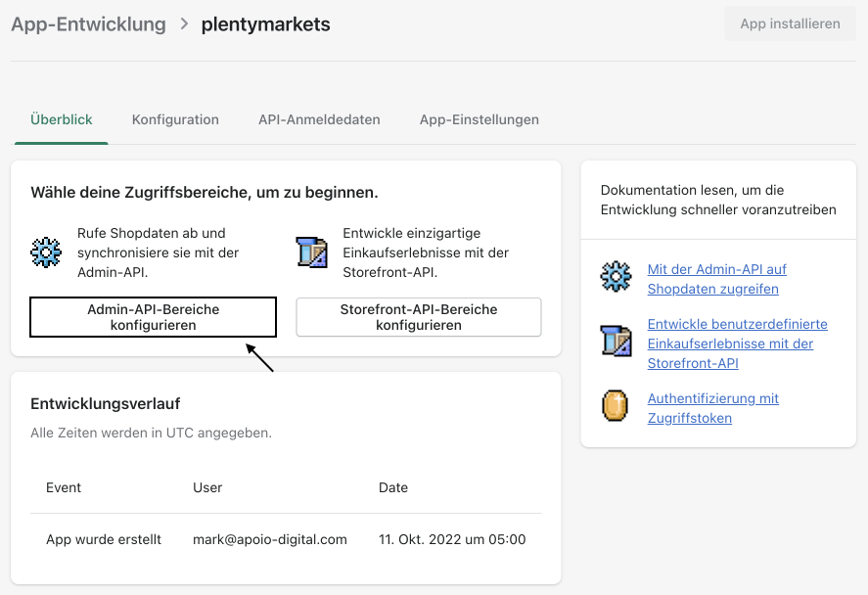
Task: Click the Storefront icon in documentation panel
Action: pos(616,341)
